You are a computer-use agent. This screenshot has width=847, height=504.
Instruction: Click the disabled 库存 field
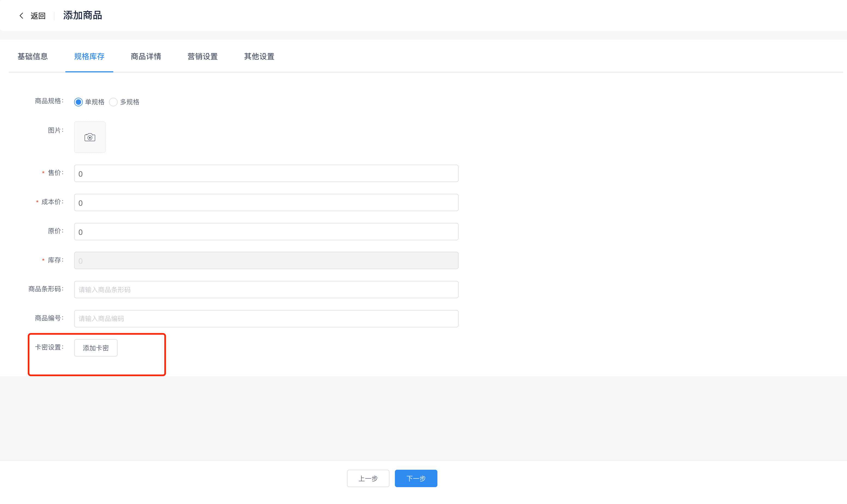[x=266, y=260]
